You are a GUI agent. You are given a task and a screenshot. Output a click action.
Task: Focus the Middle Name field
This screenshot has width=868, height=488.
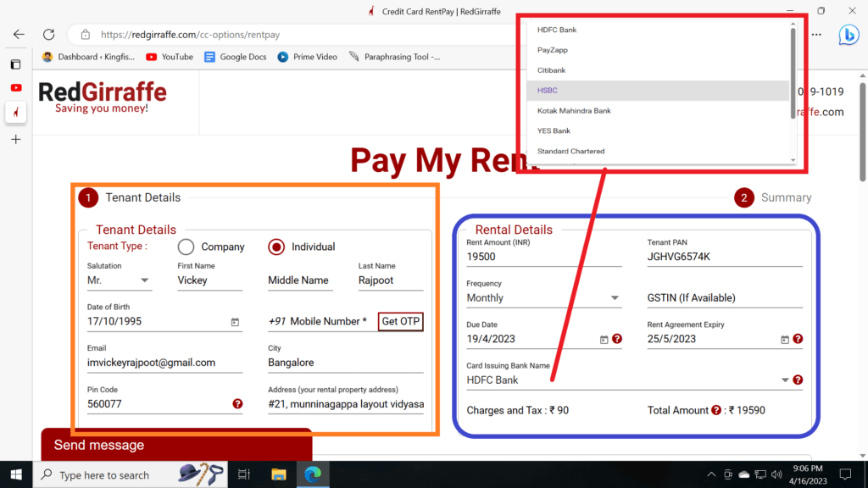[300, 280]
